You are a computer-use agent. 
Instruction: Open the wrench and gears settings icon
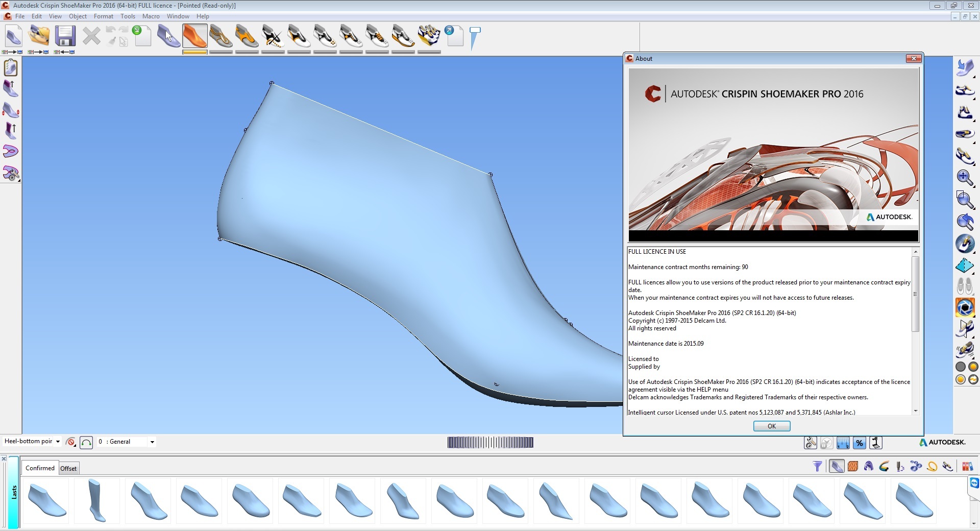(x=811, y=443)
